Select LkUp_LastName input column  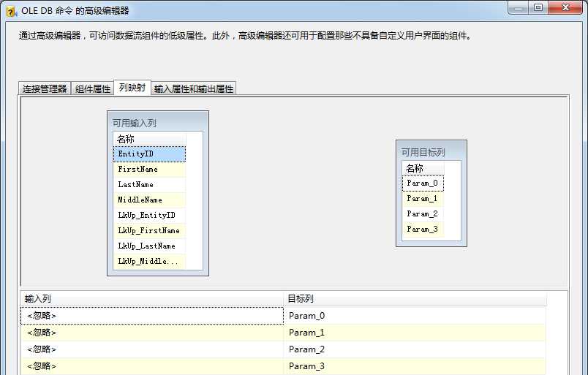149,246
